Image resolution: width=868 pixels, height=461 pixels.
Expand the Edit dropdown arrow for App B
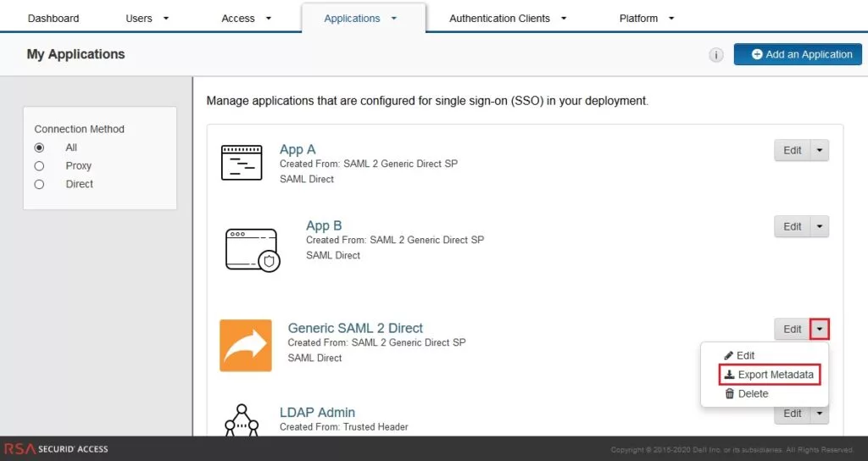click(x=820, y=227)
